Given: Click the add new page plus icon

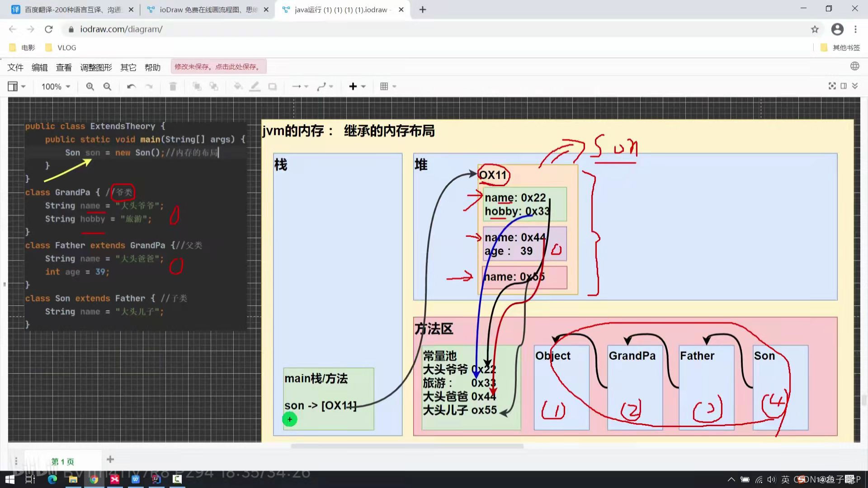Looking at the screenshot, I should [110, 460].
